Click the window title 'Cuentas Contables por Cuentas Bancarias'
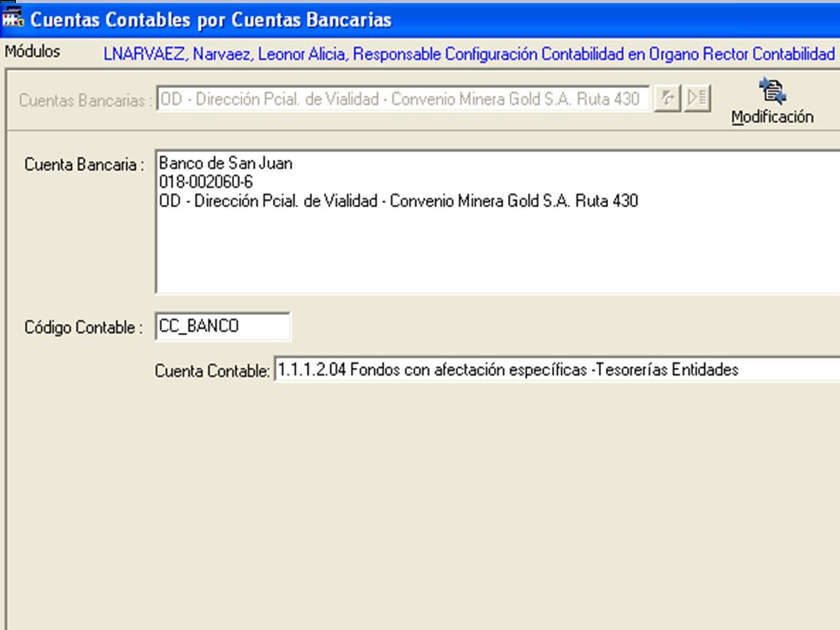This screenshot has height=630, width=840. pyautogui.click(x=210, y=20)
